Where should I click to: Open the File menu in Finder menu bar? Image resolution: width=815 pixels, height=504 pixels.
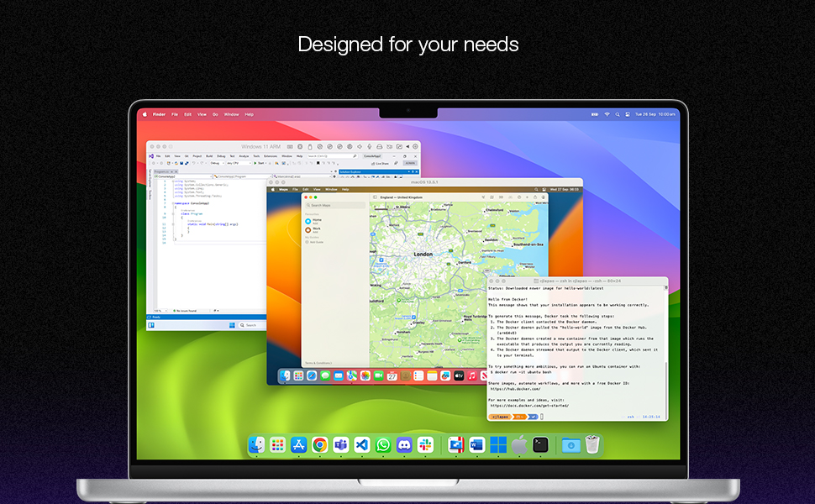175,114
